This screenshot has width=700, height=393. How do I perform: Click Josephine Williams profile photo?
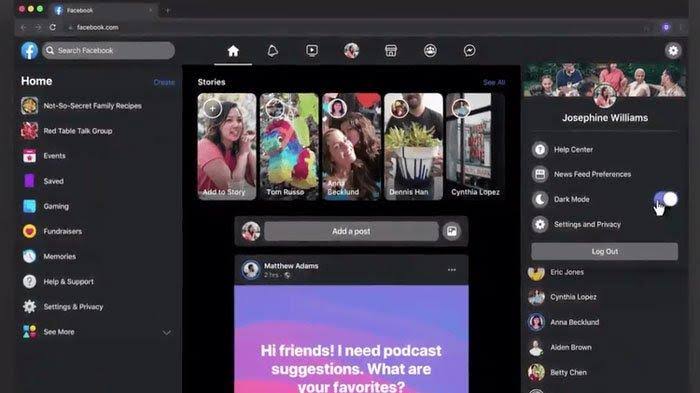pyautogui.click(x=604, y=95)
